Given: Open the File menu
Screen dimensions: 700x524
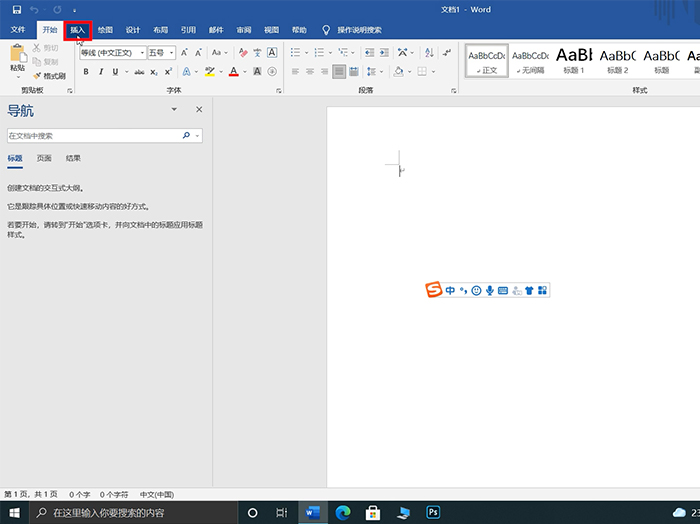Looking at the screenshot, I should point(18,30).
